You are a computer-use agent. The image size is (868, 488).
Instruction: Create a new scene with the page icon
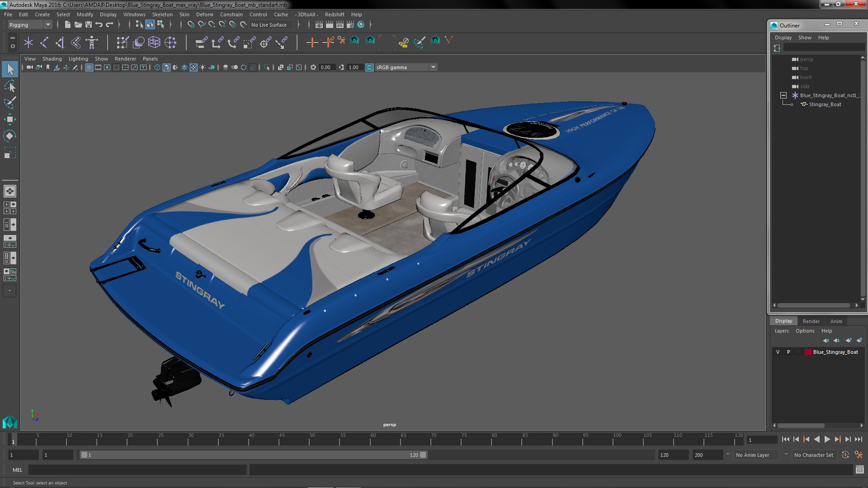coord(67,25)
